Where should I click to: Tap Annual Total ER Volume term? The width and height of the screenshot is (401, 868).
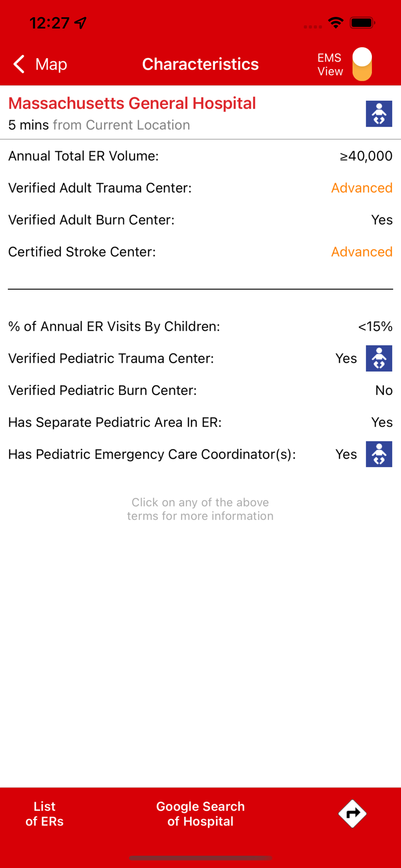click(x=83, y=156)
